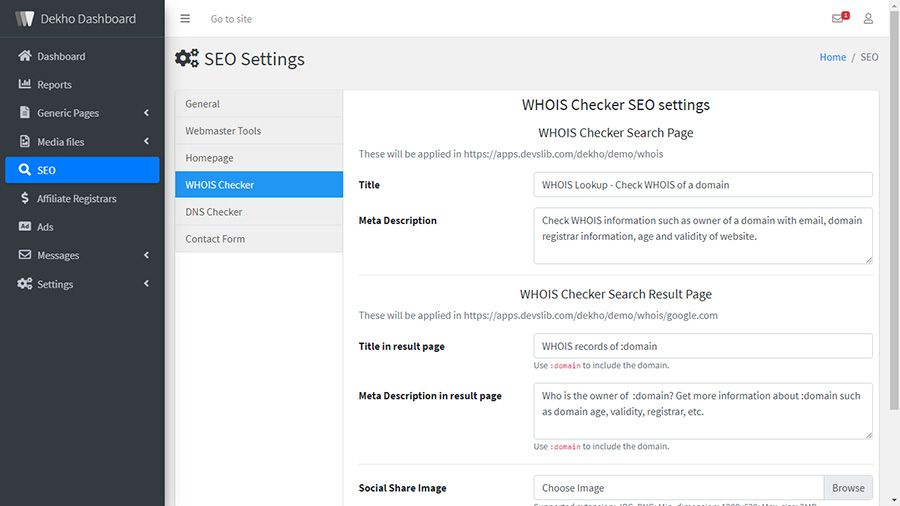Click the Dashboard home icon
The height and width of the screenshot is (506, 900).
click(x=25, y=56)
